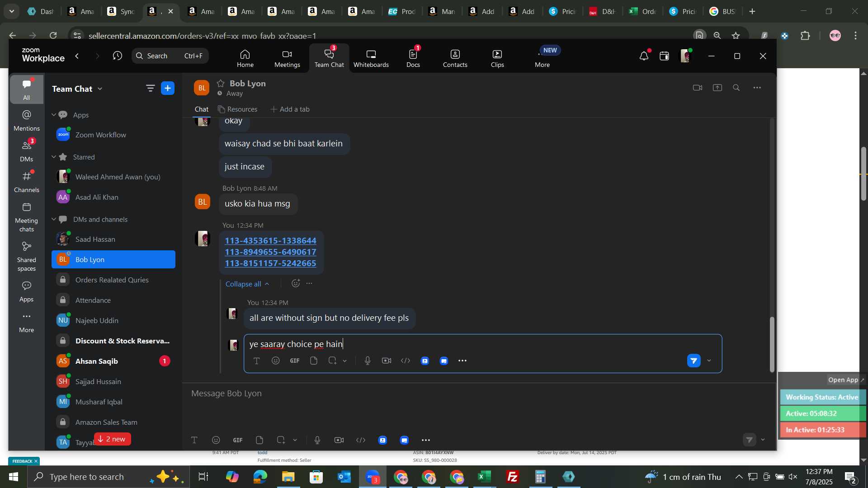Click the blue new chat plus button
This screenshot has height=488, width=868.
click(168, 89)
